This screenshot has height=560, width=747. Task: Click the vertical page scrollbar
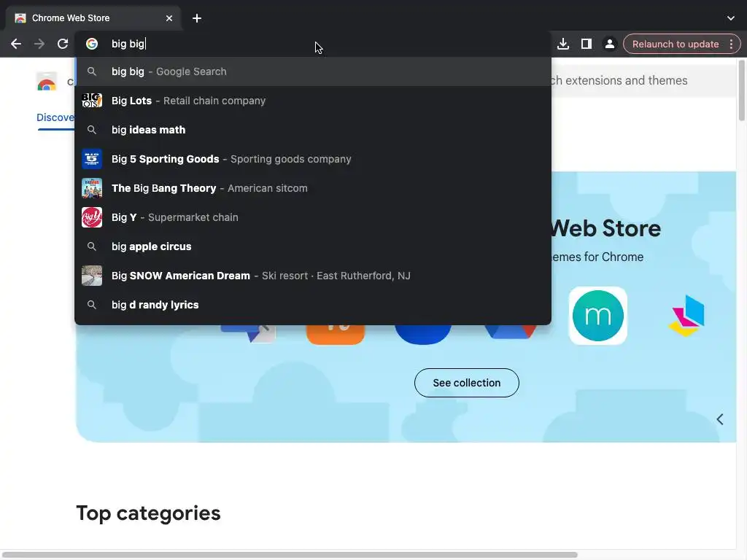(x=742, y=90)
